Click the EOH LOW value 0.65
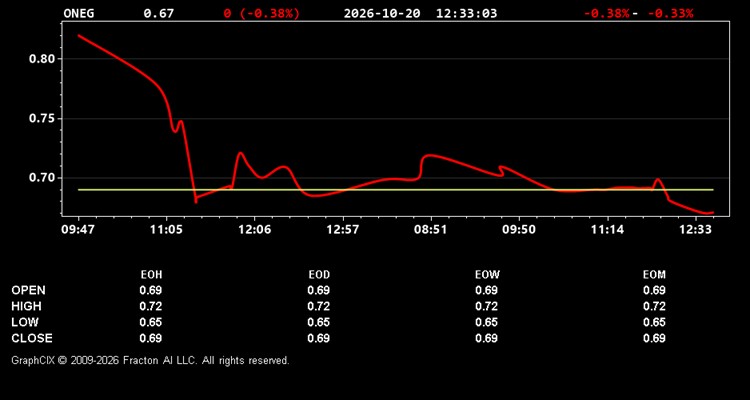Viewport: 750px width, 400px height. tap(151, 322)
